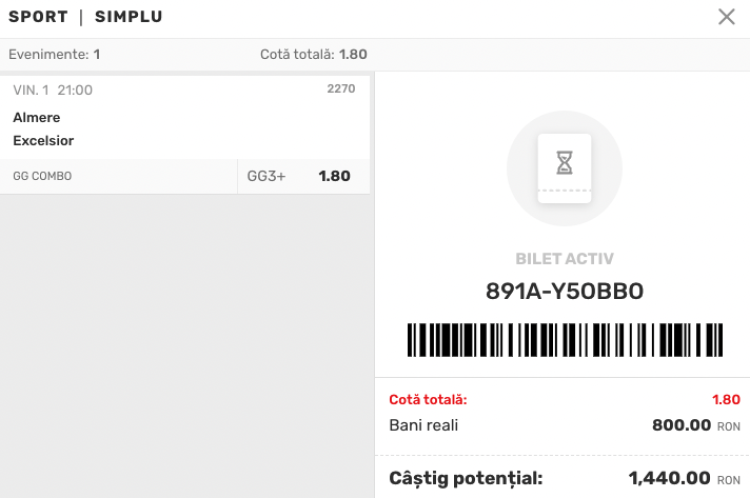Select the SPORT header label
Screen dimensions: 750x498
click(x=38, y=17)
